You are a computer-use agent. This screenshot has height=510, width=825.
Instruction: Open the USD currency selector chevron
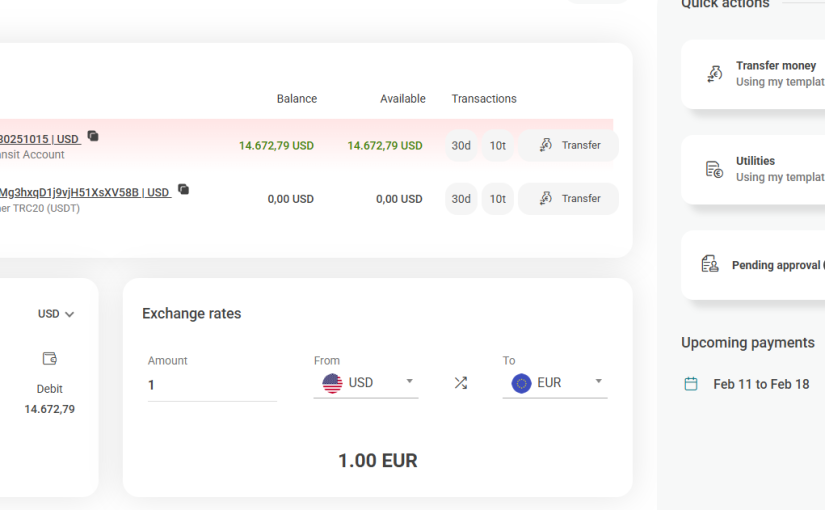[69, 314]
